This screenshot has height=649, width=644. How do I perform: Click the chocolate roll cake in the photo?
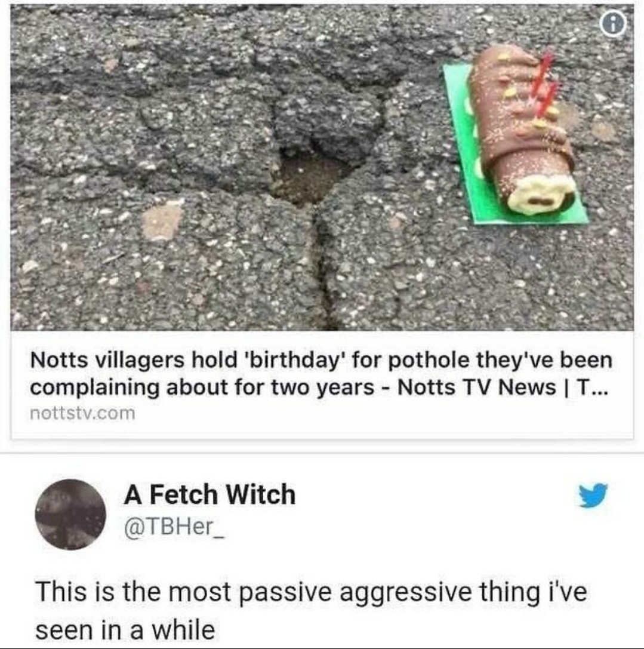pos(523,128)
